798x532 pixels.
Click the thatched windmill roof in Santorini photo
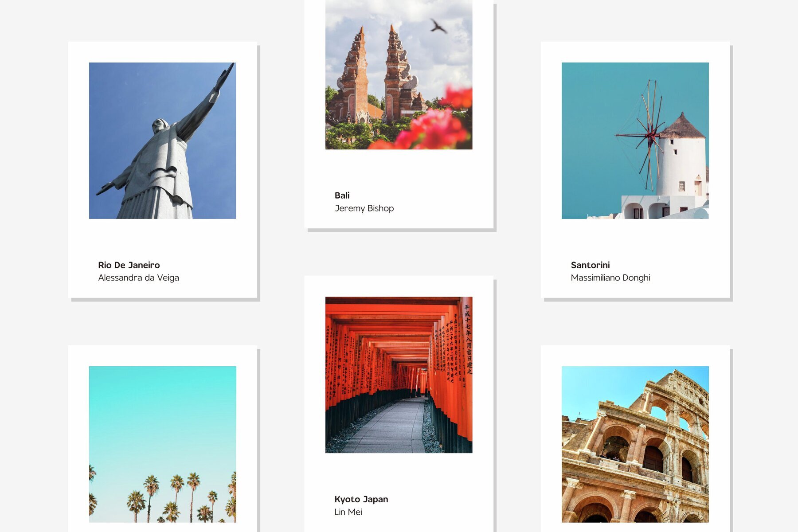(x=682, y=127)
